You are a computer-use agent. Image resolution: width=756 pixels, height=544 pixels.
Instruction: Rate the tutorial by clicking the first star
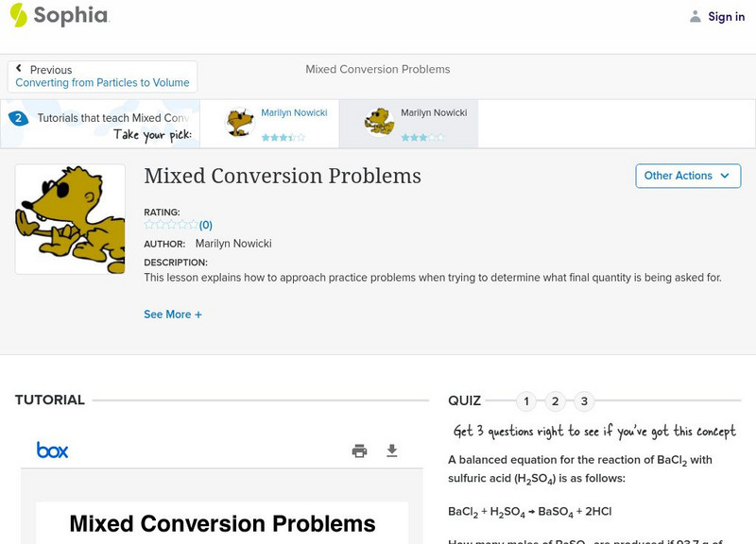tap(148, 225)
